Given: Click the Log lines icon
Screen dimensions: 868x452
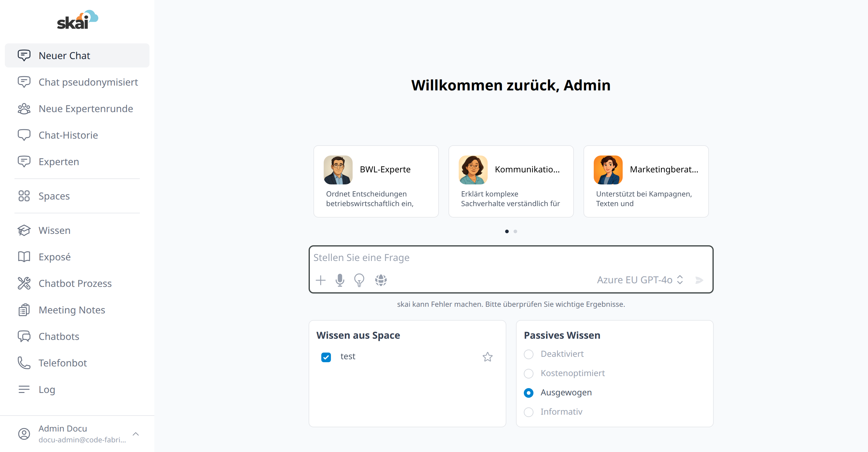Looking at the screenshot, I should coord(24,389).
